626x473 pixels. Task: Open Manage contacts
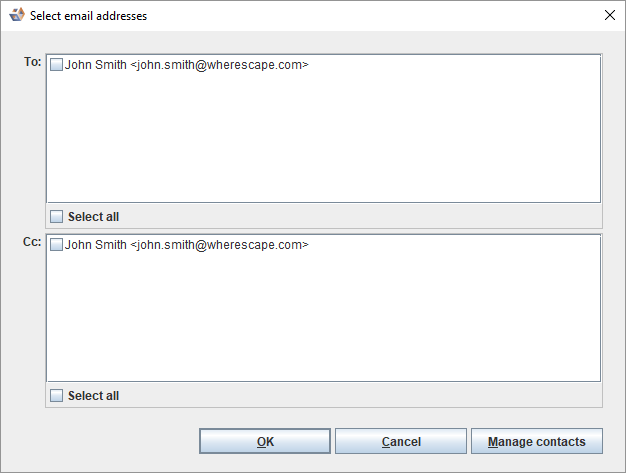pyautogui.click(x=536, y=441)
